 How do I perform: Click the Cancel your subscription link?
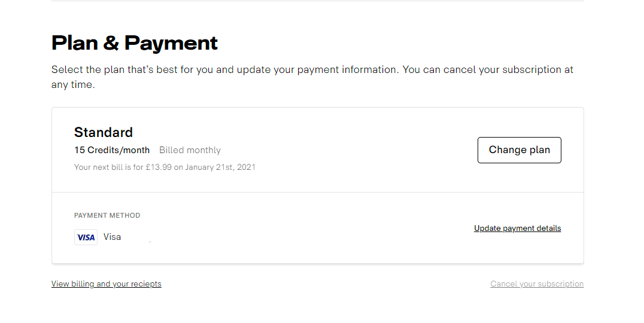pyautogui.click(x=536, y=284)
